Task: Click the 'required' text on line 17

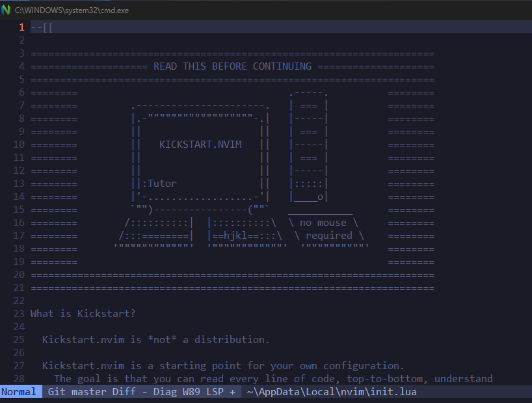Action: [x=329, y=236]
